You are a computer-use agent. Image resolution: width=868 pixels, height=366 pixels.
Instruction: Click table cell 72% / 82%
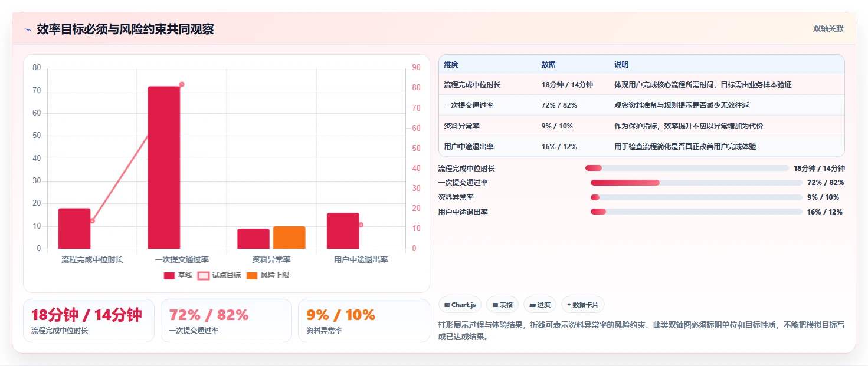click(x=559, y=105)
